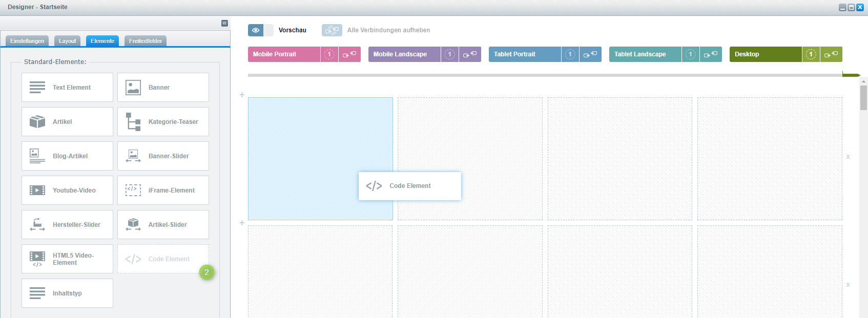Switch to the Layout tab
Image resolution: width=868 pixels, height=318 pixels.
pyautogui.click(x=67, y=41)
